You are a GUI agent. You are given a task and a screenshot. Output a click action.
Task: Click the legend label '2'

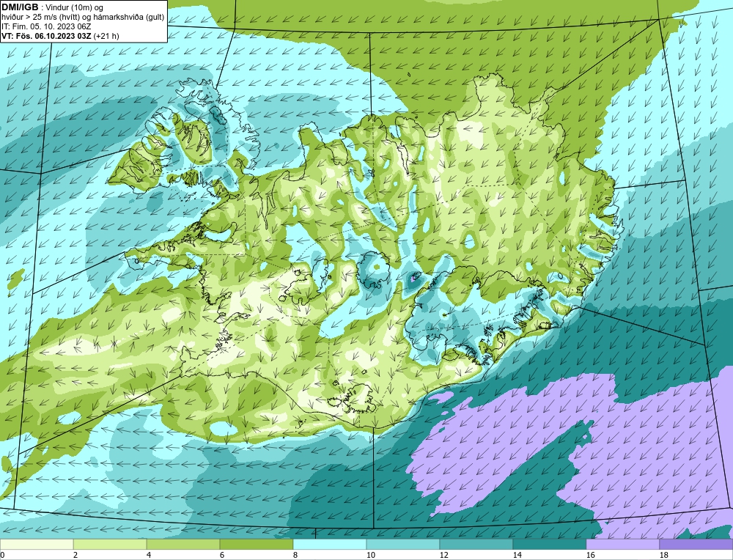pos(75,555)
